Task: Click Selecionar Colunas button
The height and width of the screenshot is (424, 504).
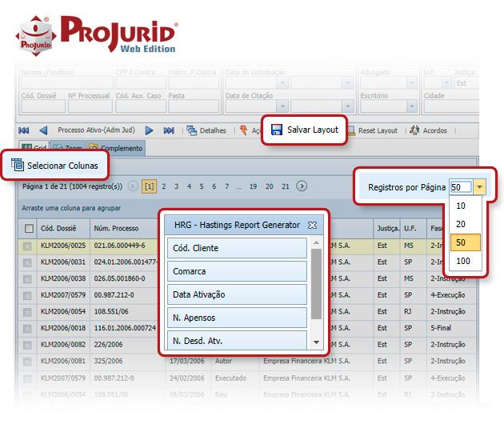Action: (x=54, y=166)
